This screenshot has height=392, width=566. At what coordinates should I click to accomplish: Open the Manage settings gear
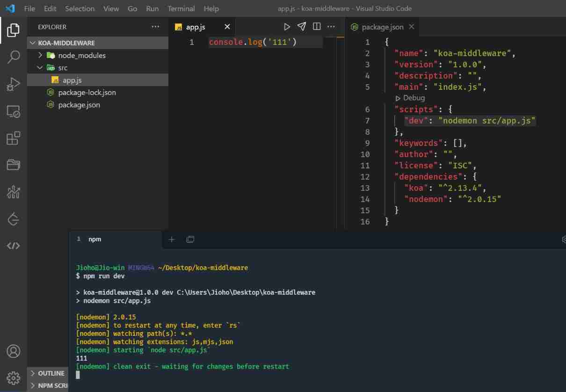pos(14,377)
